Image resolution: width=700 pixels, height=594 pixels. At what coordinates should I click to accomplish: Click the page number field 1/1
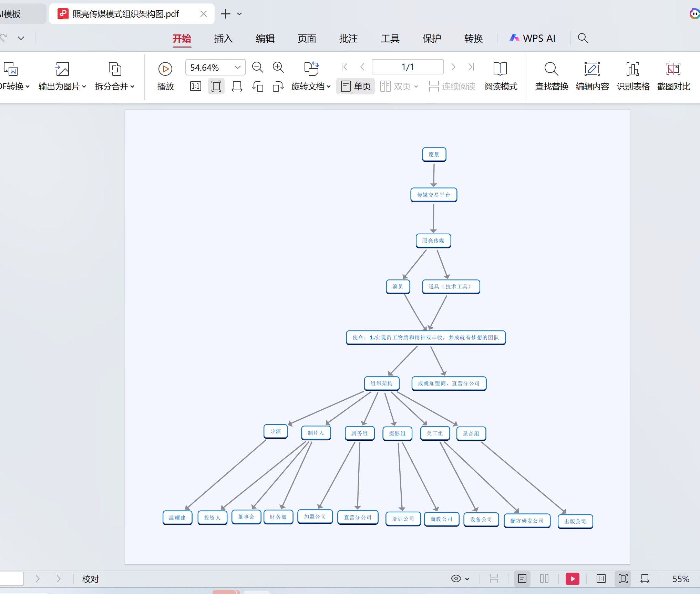point(408,67)
